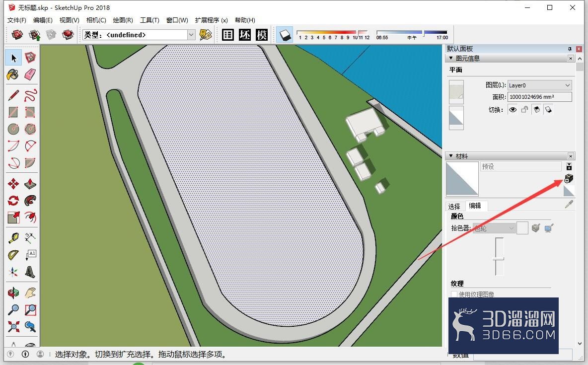
Task: Activate the Axes tool
Action: [x=13, y=272]
